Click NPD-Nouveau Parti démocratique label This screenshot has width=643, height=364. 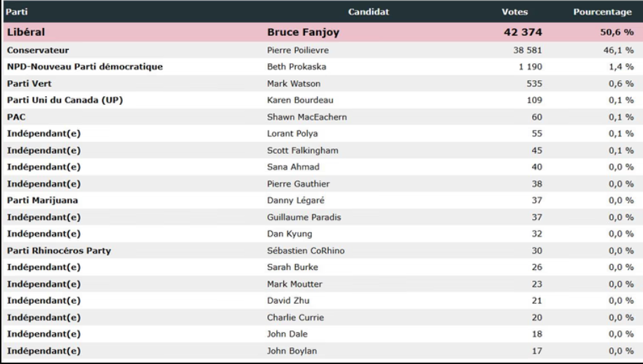coord(85,67)
